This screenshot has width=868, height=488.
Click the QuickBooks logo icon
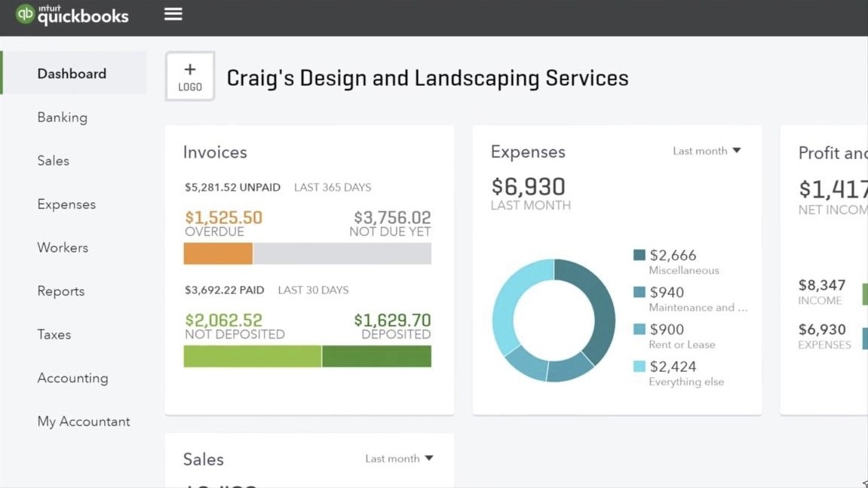point(25,14)
